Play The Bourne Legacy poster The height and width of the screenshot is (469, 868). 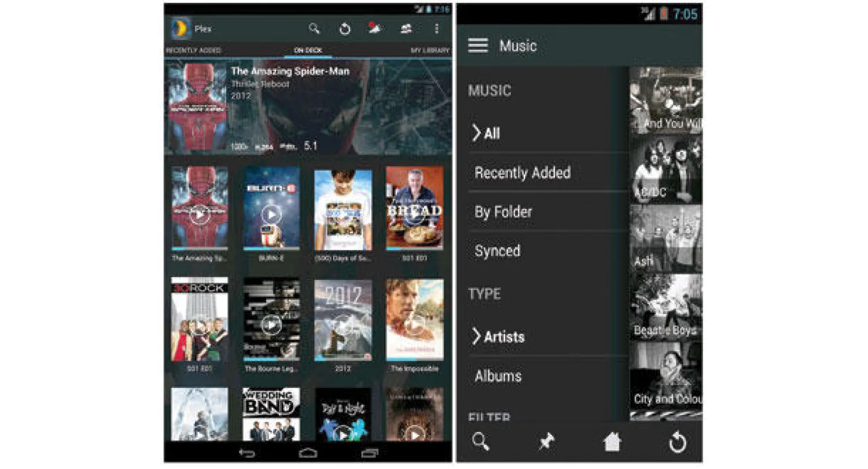pyautogui.click(x=271, y=319)
